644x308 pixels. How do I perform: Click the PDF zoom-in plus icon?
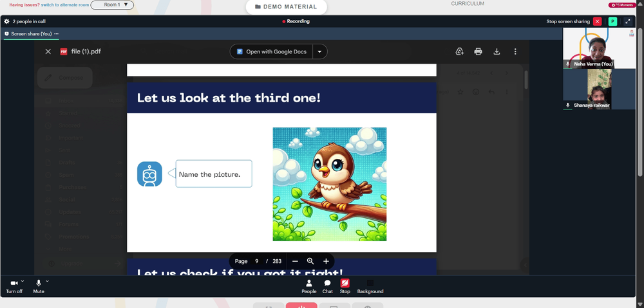[326, 261]
